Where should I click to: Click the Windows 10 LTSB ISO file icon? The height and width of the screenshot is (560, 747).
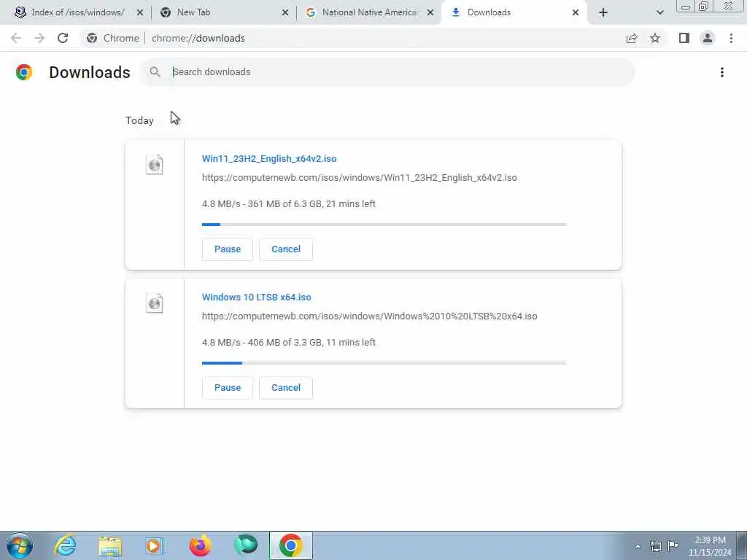pyautogui.click(x=155, y=303)
